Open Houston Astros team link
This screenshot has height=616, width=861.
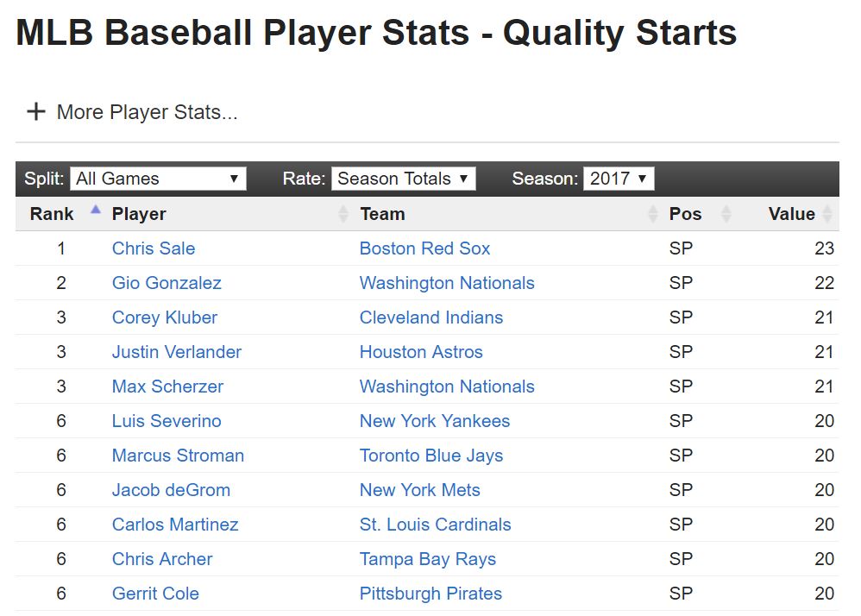421,352
